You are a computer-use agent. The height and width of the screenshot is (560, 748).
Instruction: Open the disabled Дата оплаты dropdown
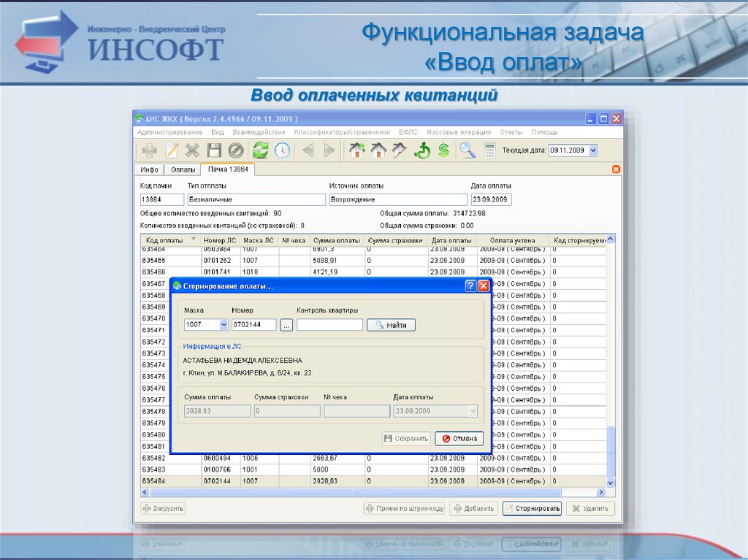pyautogui.click(x=473, y=411)
